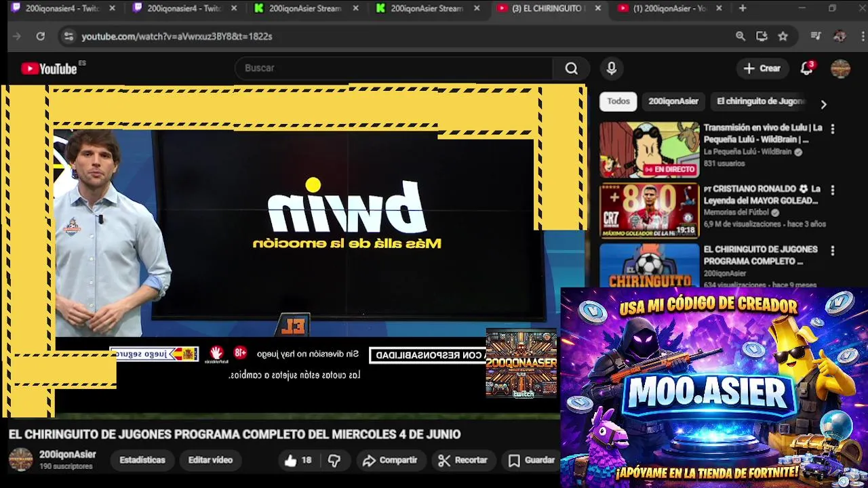Open options menu for the Lulu live video
Screen dimensions: 868x488
pyautogui.click(x=832, y=129)
